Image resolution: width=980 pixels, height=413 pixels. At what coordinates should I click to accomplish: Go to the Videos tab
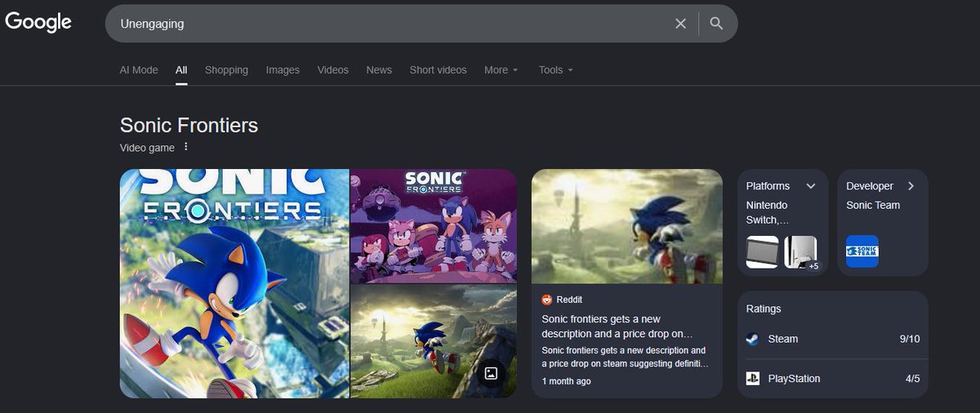click(x=332, y=70)
